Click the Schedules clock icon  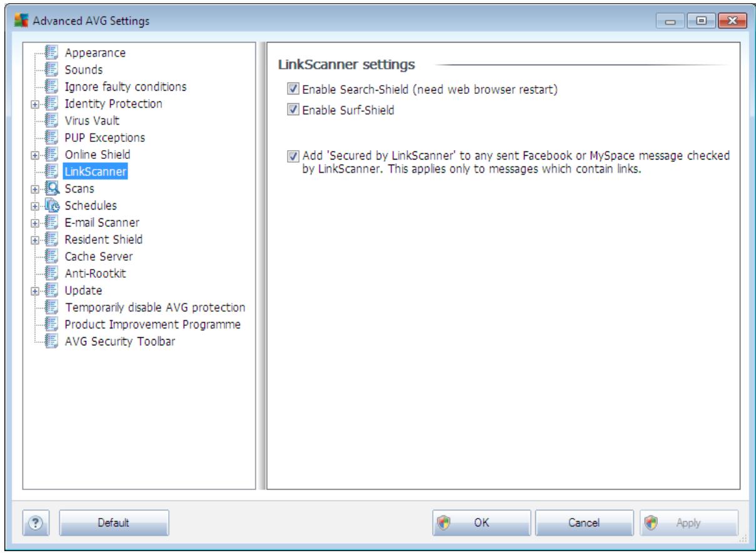53,205
